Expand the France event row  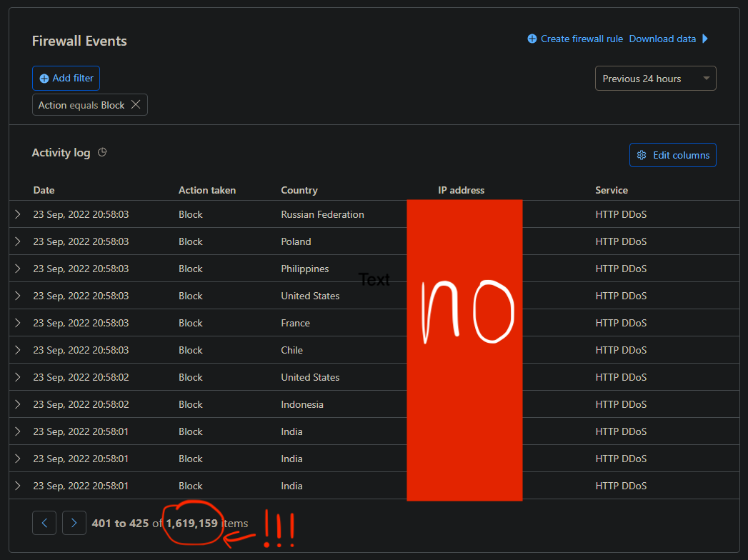pos(18,323)
